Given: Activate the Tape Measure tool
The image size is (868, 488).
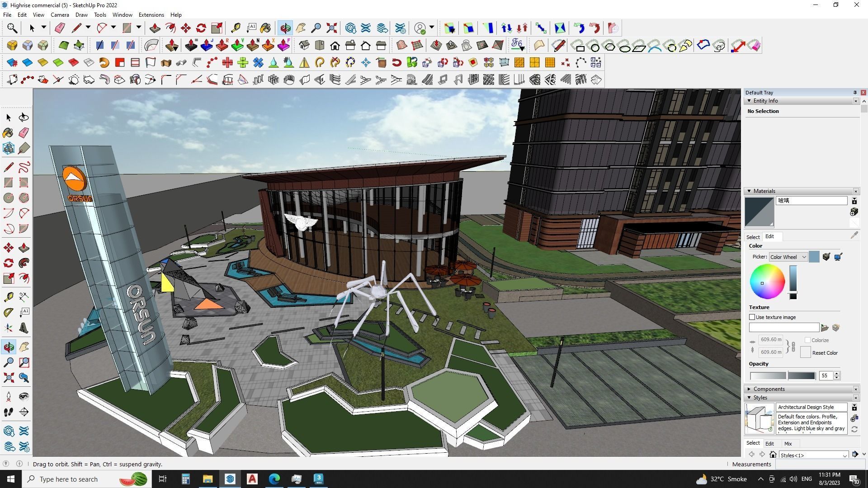Looking at the screenshot, I should (8, 297).
